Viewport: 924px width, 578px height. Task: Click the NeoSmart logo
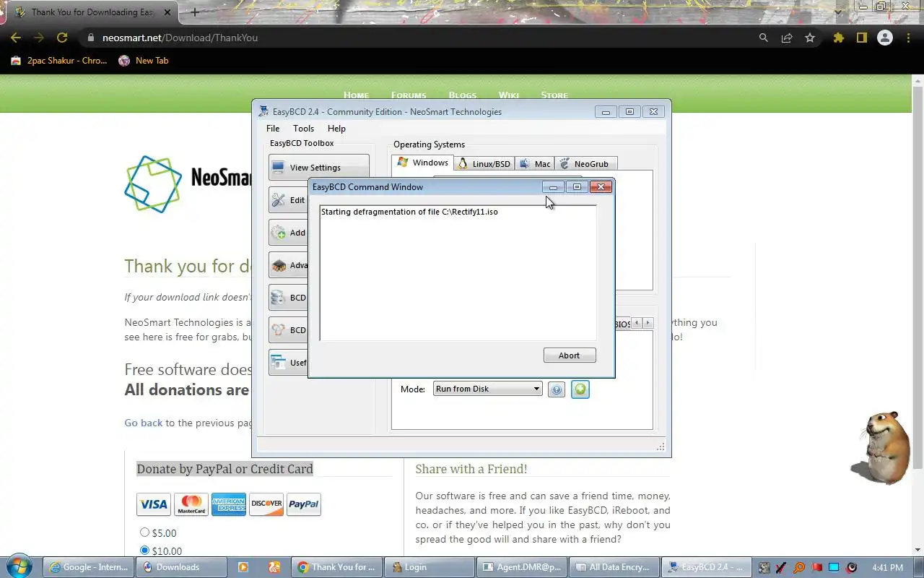[x=188, y=183]
